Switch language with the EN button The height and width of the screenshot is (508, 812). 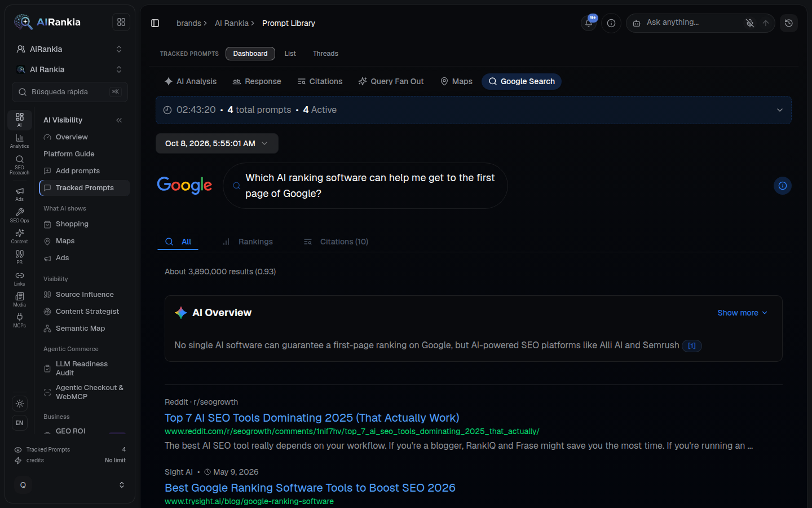pos(20,423)
